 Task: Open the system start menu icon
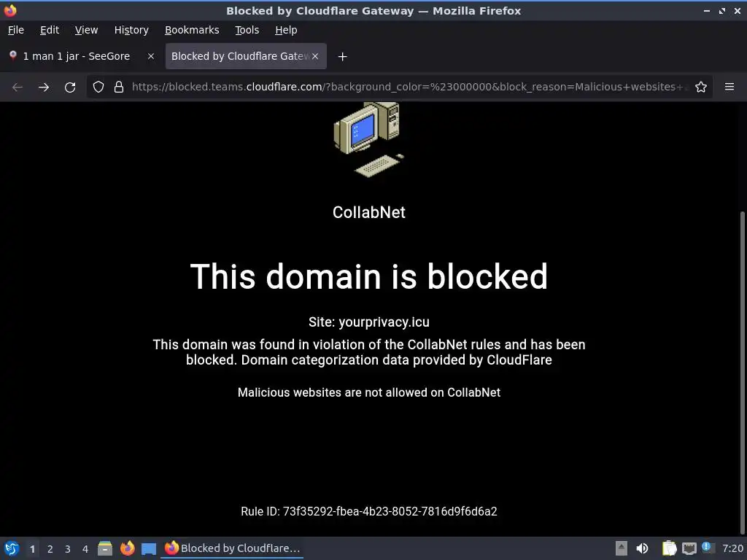coord(12,548)
